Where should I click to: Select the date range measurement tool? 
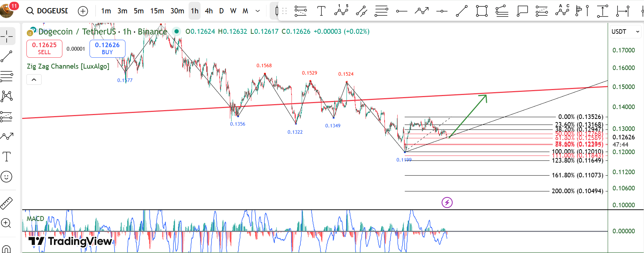click(623, 11)
